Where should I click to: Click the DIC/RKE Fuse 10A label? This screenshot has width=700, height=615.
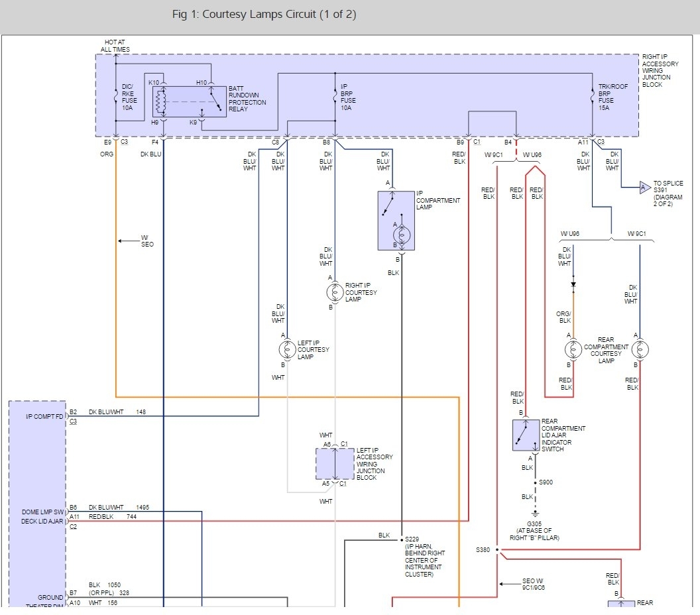point(129,97)
